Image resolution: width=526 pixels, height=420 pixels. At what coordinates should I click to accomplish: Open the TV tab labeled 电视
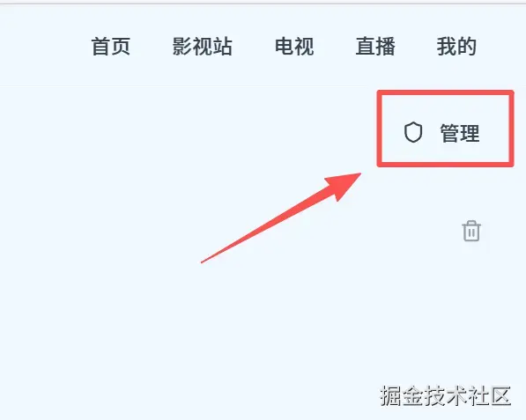[x=294, y=47]
